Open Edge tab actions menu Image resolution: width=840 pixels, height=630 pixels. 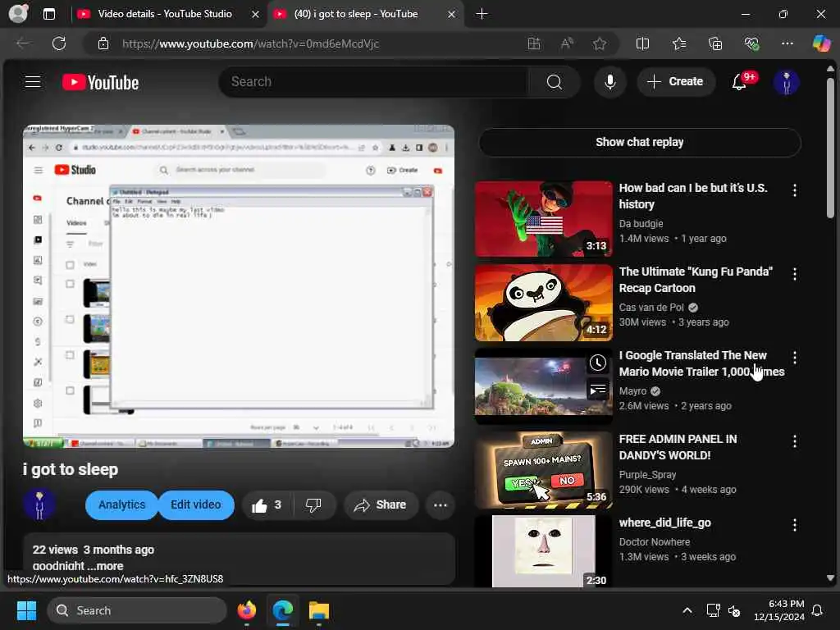tap(48, 14)
